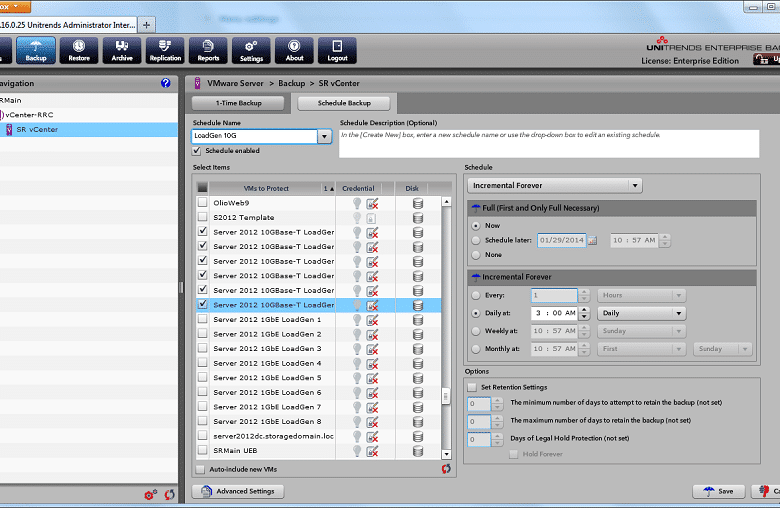The image size is (780, 508).
Task: Open Advanced Settings
Action: pyautogui.click(x=238, y=491)
